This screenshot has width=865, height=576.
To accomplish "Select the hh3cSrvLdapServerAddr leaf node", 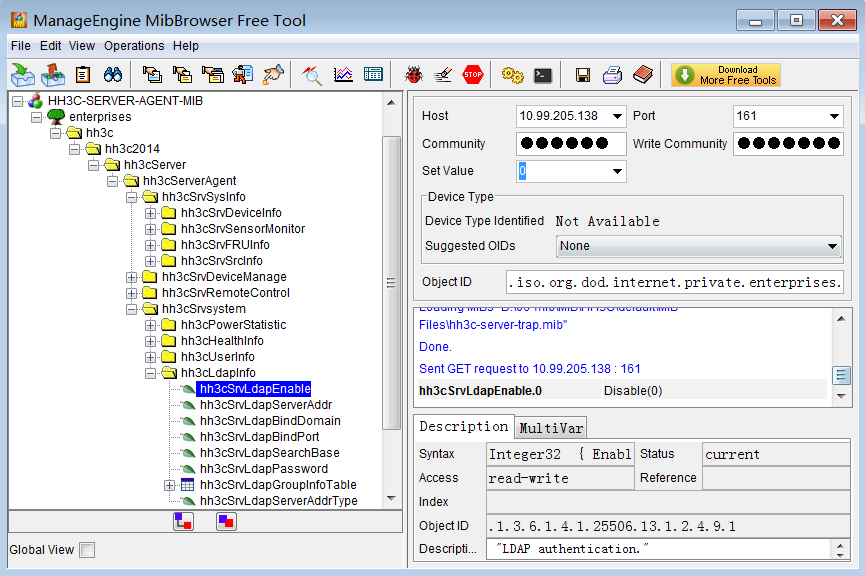I will click(x=266, y=405).
